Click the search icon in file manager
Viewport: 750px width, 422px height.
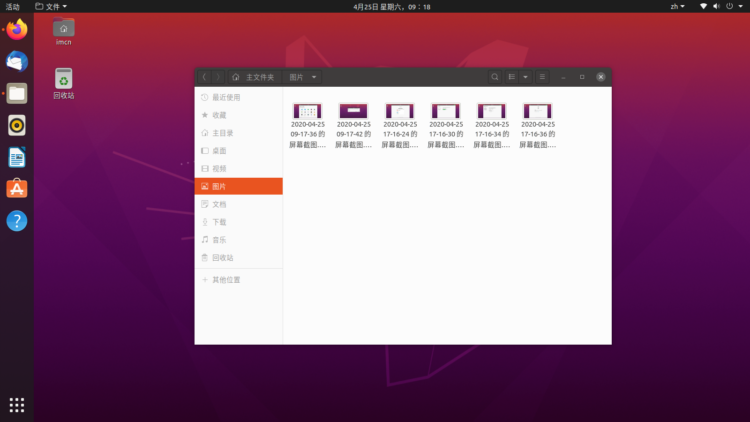(495, 77)
